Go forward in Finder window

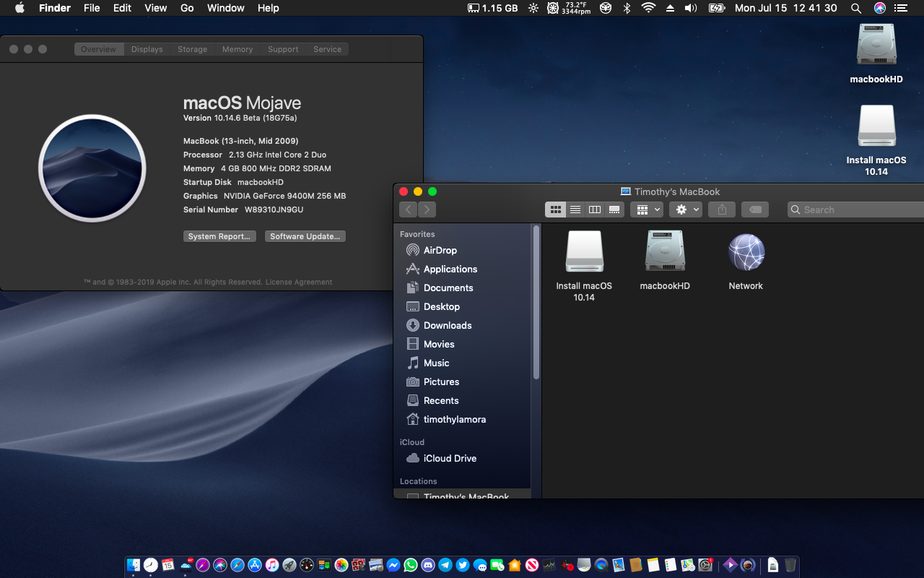point(427,210)
